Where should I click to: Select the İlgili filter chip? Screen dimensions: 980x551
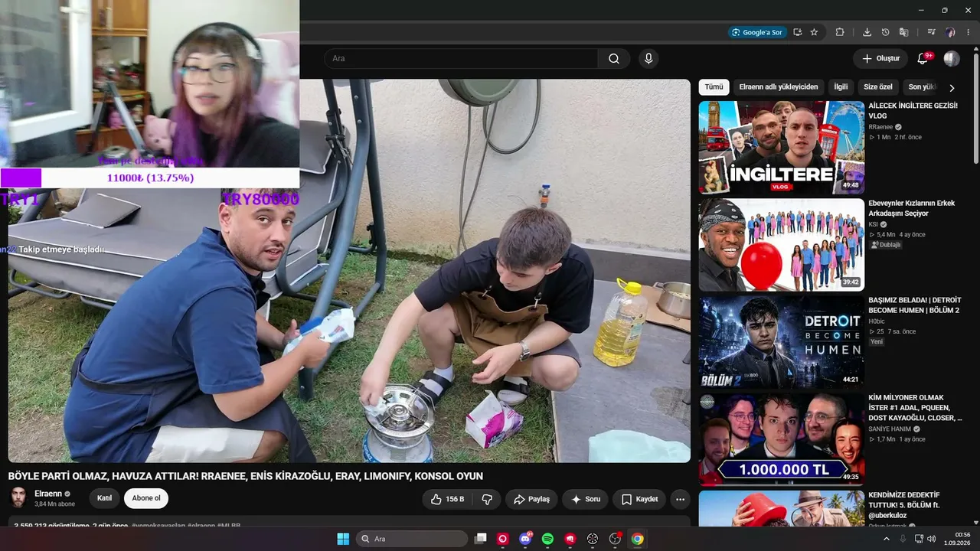841,87
